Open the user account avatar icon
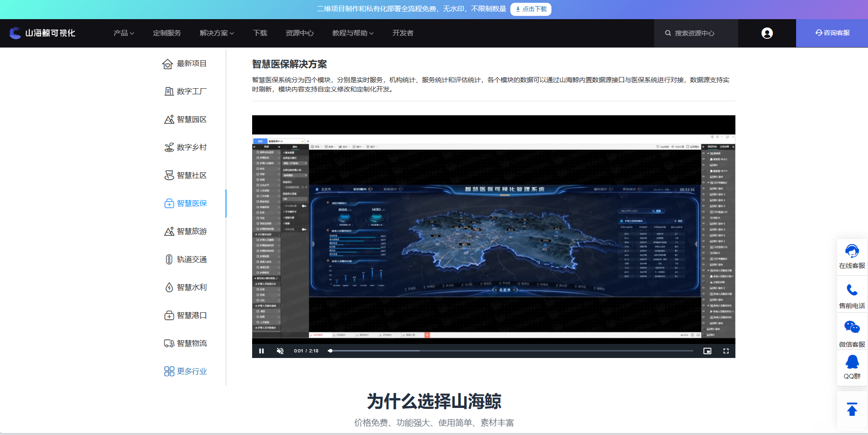This screenshot has width=868, height=435. click(x=767, y=33)
